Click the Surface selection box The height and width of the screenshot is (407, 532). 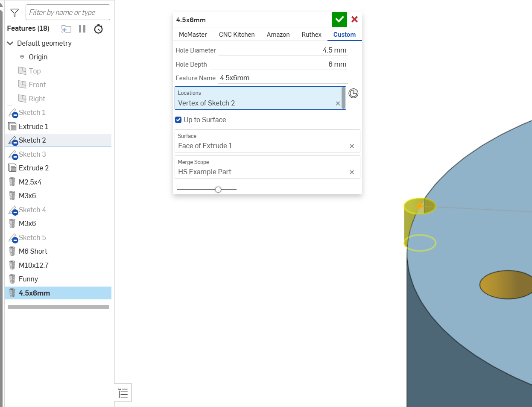[267, 141]
